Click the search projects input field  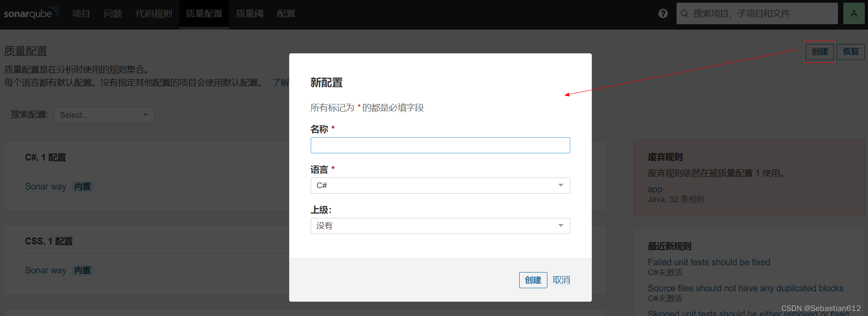point(757,13)
